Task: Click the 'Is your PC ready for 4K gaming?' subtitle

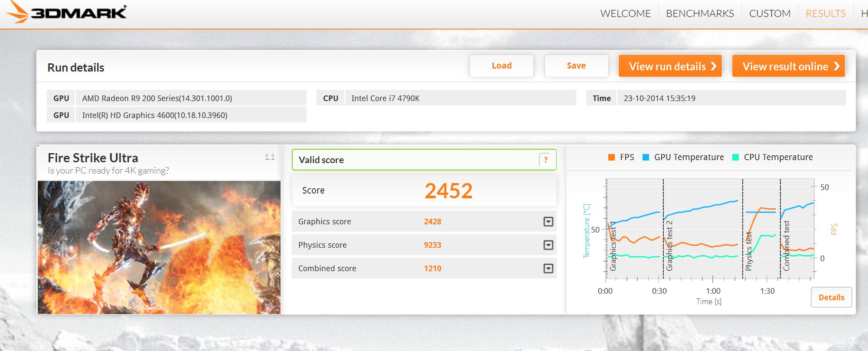Action: [108, 171]
